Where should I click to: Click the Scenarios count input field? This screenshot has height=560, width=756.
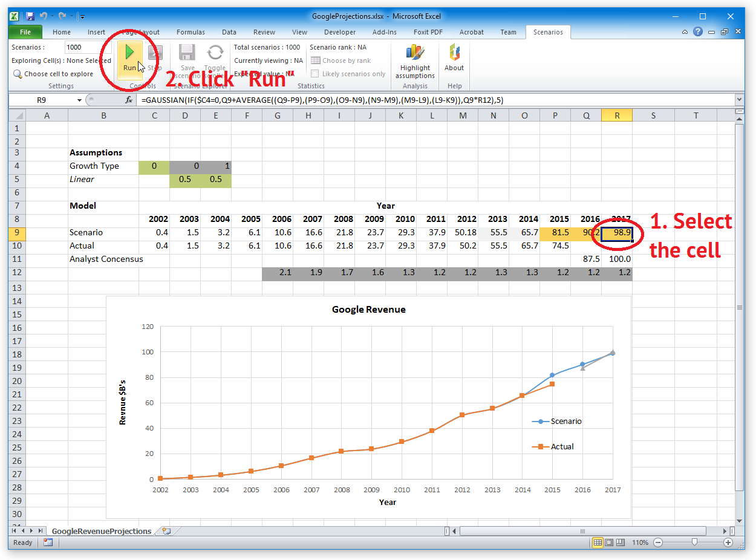click(x=87, y=47)
